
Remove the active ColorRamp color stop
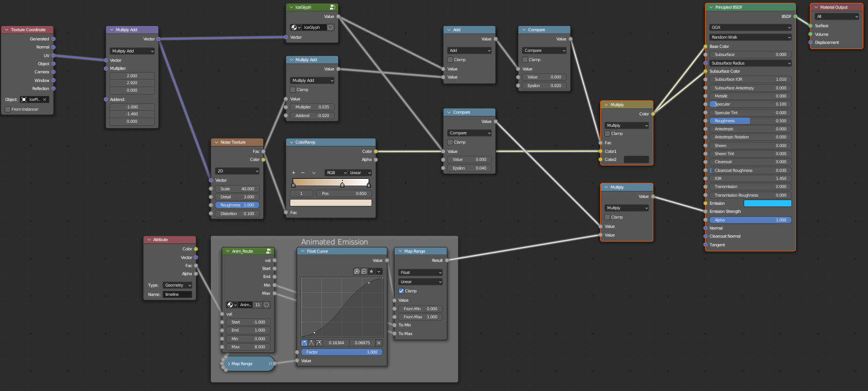tap(303, 172)
